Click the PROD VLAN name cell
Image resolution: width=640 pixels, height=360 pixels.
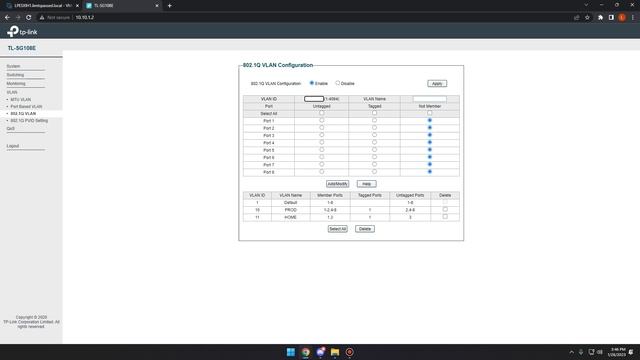click(291, 210)
